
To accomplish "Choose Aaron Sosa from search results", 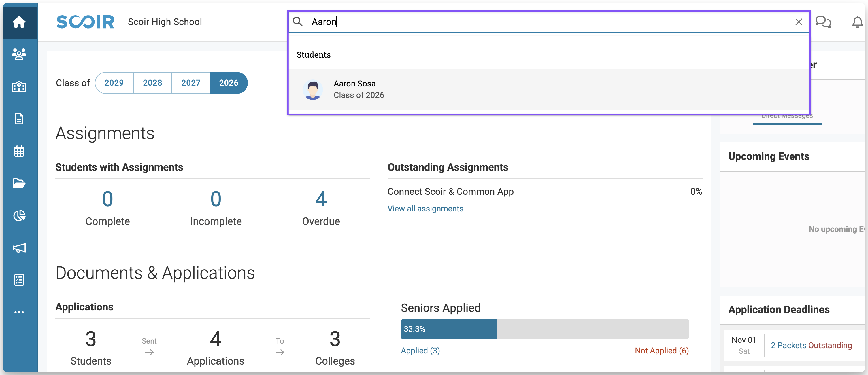I will point(354,90).
